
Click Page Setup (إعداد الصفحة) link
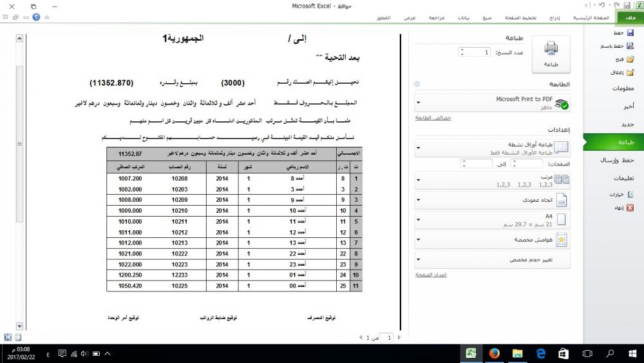[430, 275]
